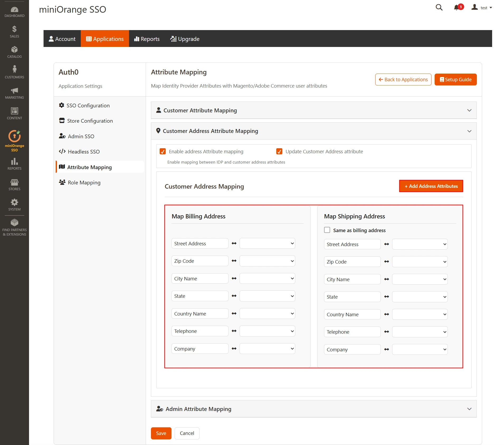This screenshot has width=504, height=445.
Task: Go to the Account tab
Action: 62,39
